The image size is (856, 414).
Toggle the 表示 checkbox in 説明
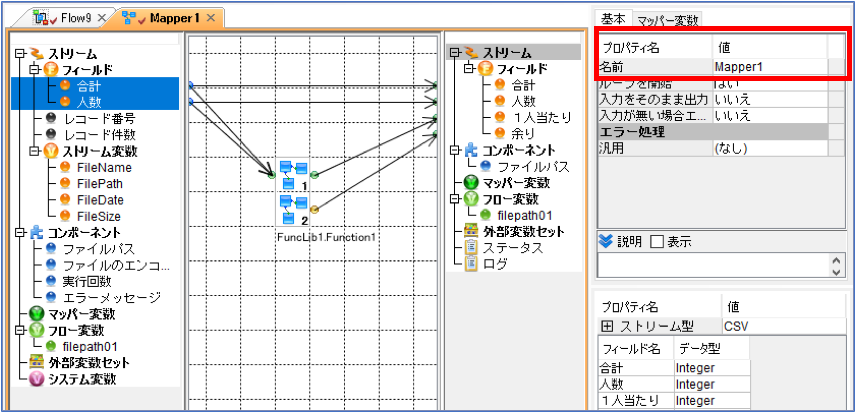[x=657, y=242]
